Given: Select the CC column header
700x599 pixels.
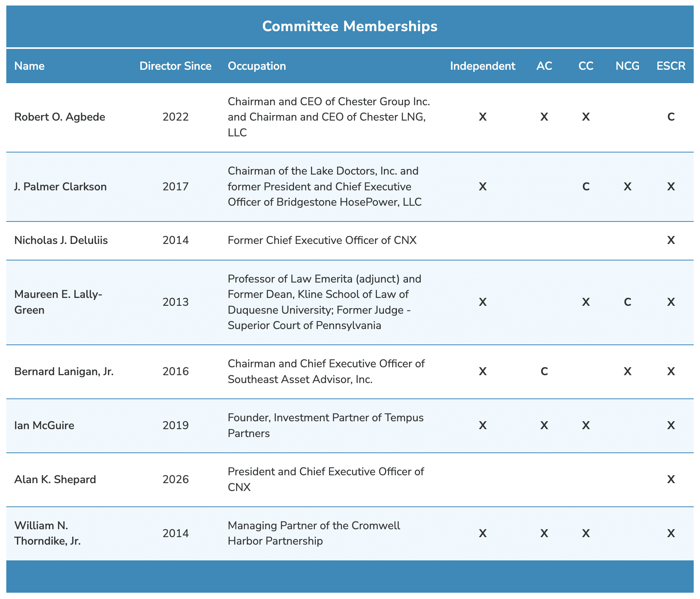Looking at the screenshot, I should [586, 66].
